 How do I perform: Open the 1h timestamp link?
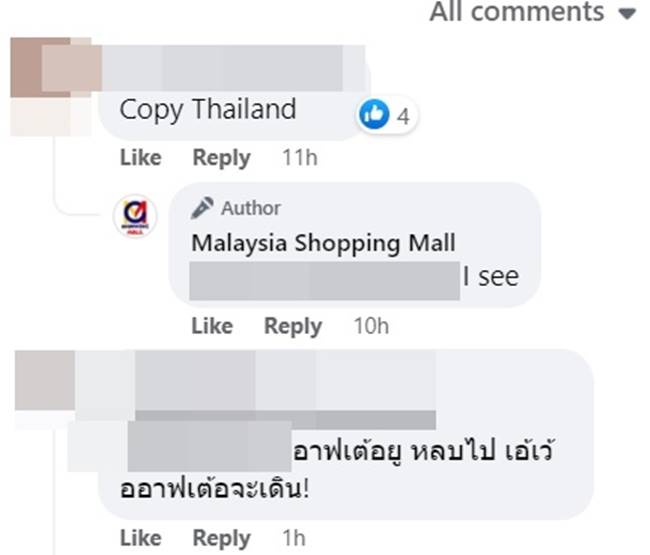294,538
